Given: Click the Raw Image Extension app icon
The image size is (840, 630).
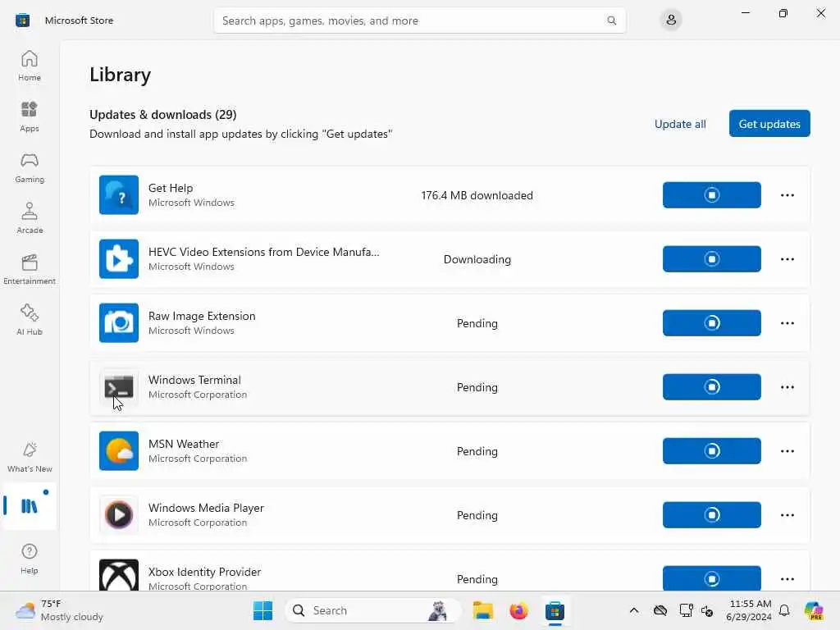Looking at the screenshot, I should coord(119,323).
